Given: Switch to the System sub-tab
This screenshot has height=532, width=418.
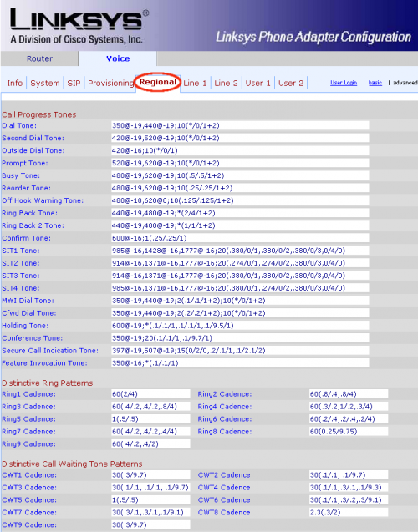Looking at the screenshot, I should (x=45, y=84).
